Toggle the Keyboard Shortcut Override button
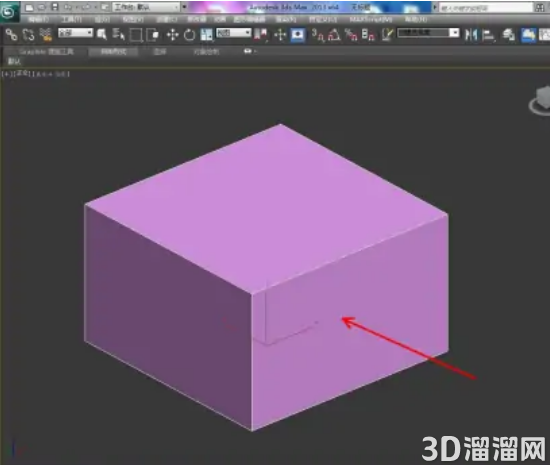Screen dimensions: 550x465 (x=298, y=35)
